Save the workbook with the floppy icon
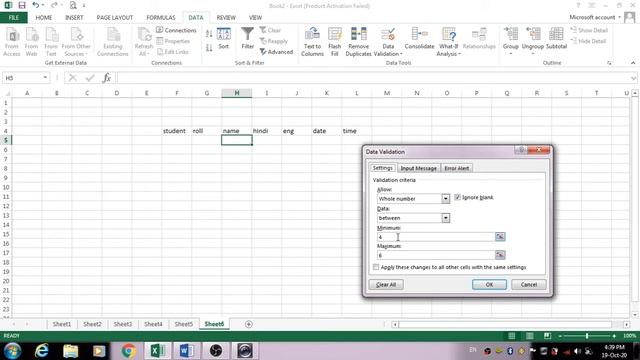 click(22, 5)
